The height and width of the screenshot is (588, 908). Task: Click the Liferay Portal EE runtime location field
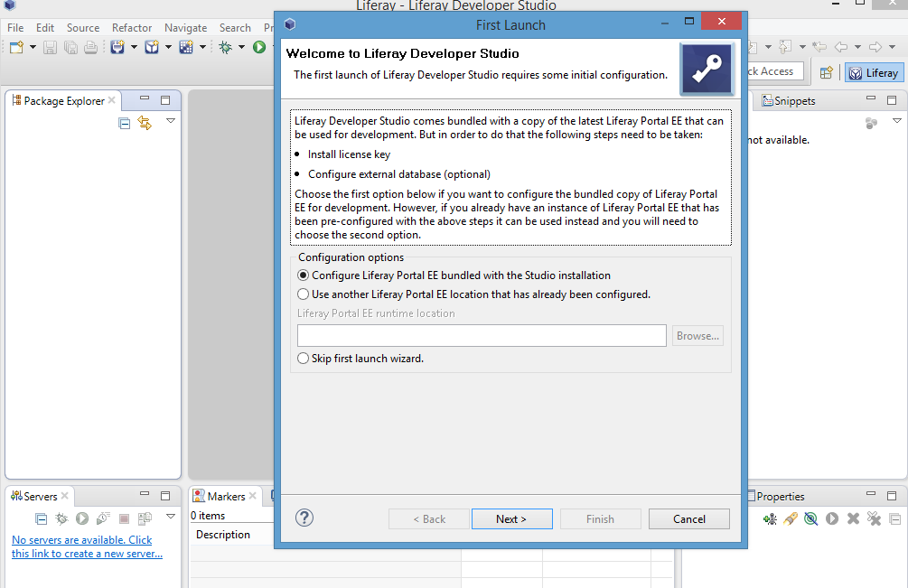(x=482, y=336)
